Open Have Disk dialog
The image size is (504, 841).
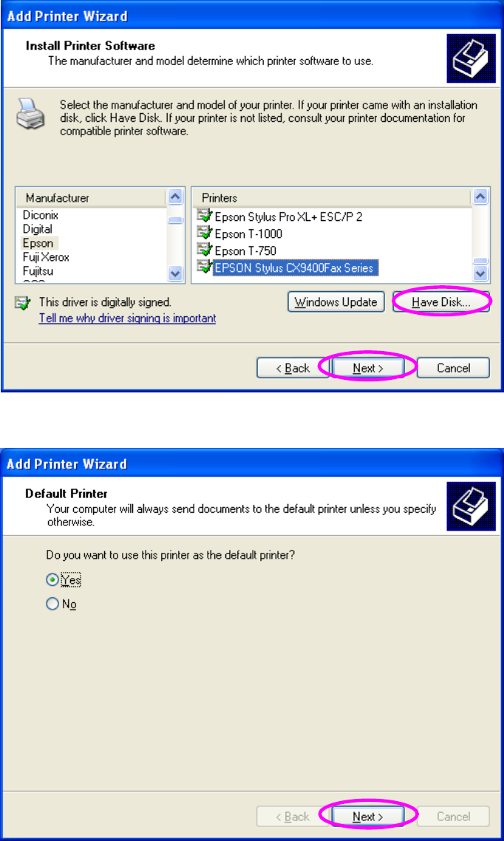[441, 302]
